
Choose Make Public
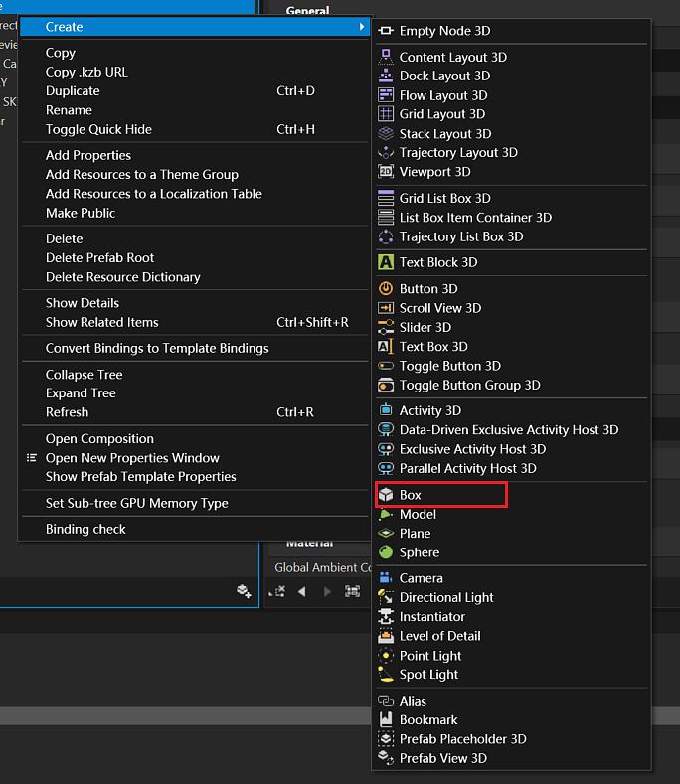click(81, 213)
